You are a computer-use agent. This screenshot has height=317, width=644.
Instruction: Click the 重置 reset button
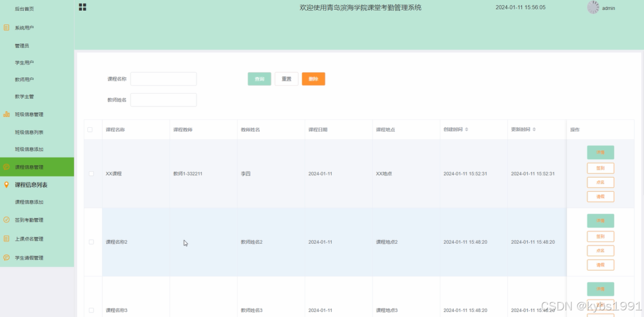click(287, 79)
